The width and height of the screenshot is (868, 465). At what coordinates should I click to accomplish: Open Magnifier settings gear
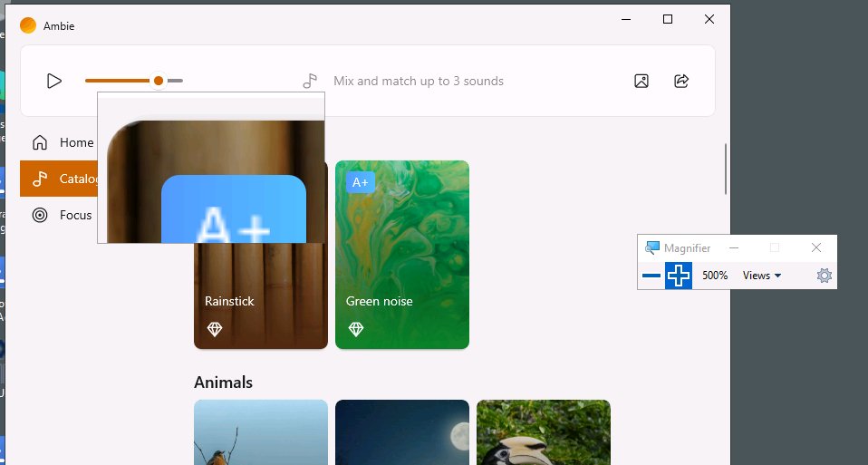pyautogui.click(x=825, y=276)
